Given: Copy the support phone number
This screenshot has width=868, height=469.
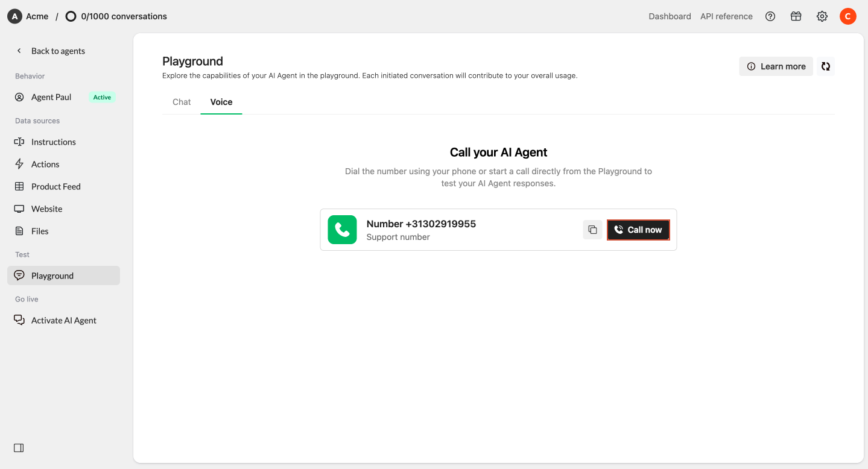Looking at the screenshot, I should point(592,230).
